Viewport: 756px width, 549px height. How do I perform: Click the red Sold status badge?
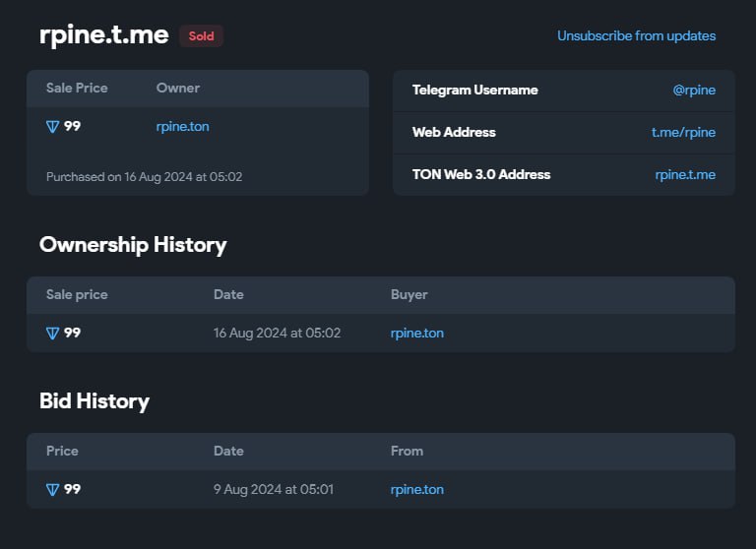tap(201, 36)
